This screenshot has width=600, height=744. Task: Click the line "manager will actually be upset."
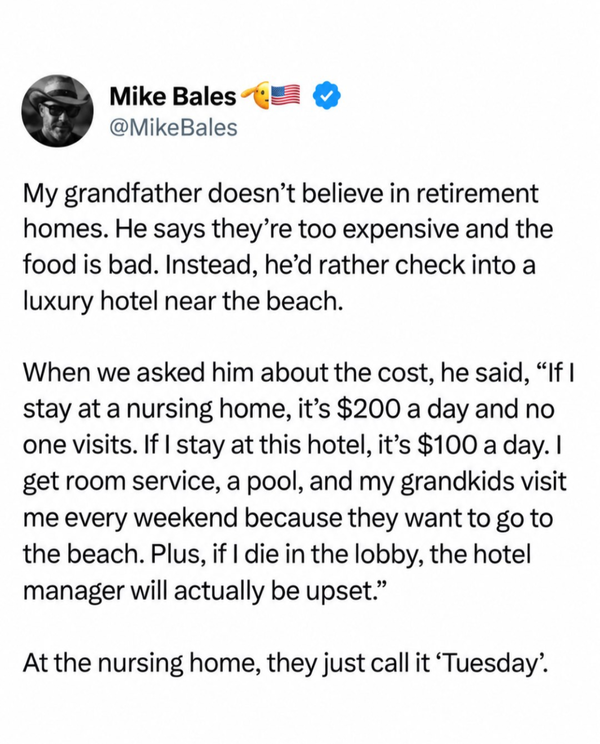coord(205,591)
